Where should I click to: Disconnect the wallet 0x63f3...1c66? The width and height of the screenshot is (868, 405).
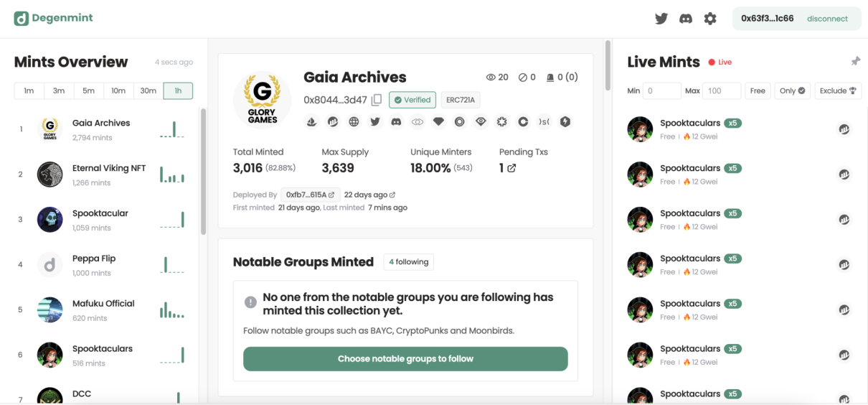pyautogui.click(x=827, y=19)
